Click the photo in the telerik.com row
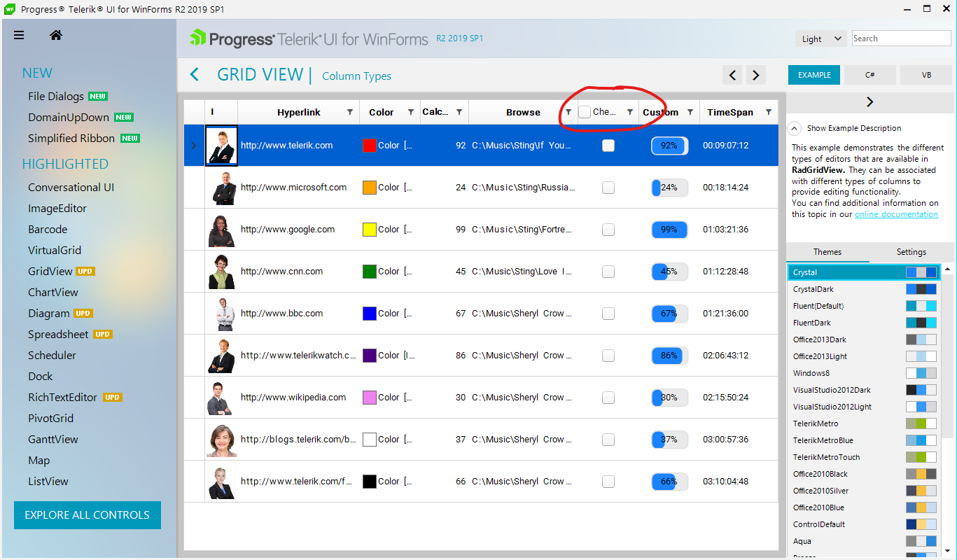This screenshot has height=560, width=957. pyautogui.click(x=221, y=146)
